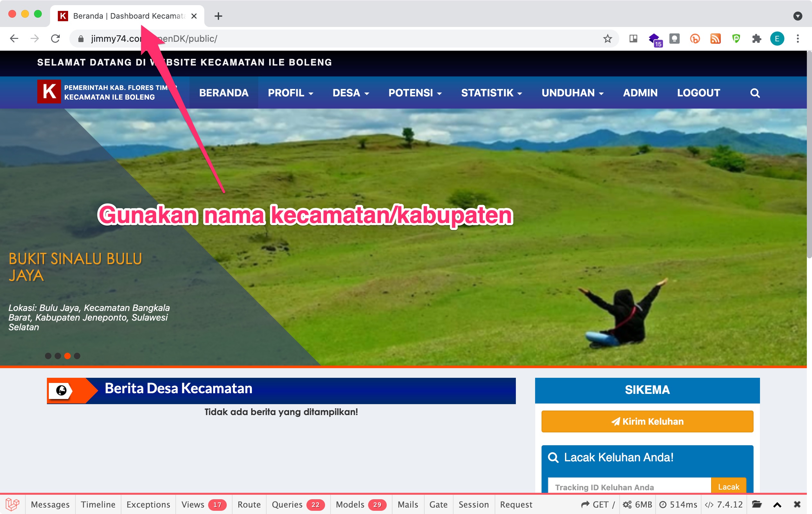This screenshot has width=812, height=514.
Task: Collapse the debugbar with the chevron icon
Action: [x=777, y=505]
